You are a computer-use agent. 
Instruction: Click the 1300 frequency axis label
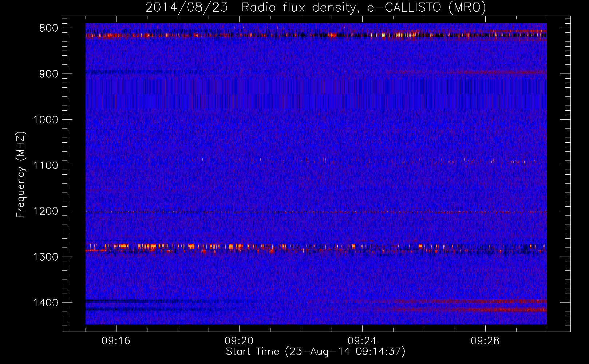[x=46, y=257]
